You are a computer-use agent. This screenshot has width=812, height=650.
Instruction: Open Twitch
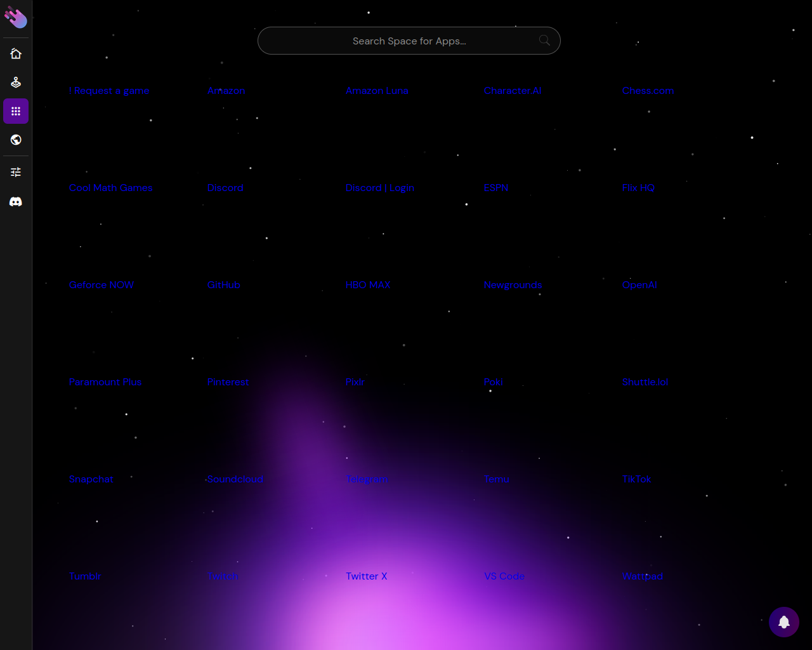pyautogui.click(x=223, y=576)
